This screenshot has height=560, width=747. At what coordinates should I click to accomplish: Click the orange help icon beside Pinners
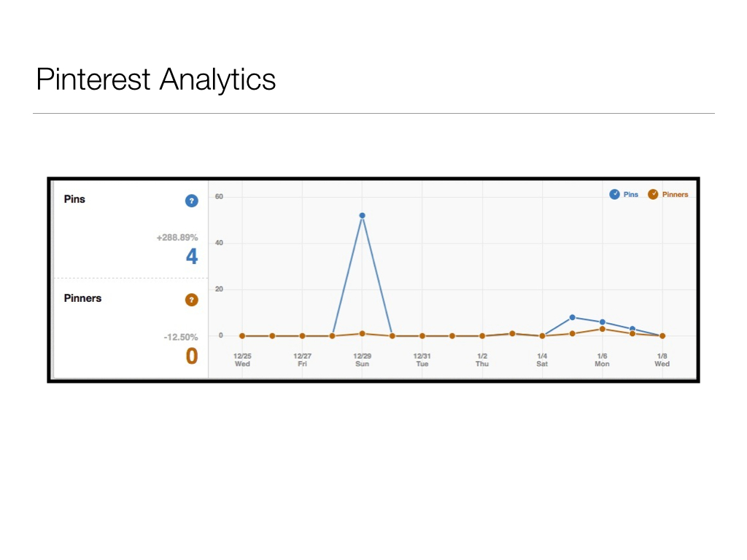(191, 300)
